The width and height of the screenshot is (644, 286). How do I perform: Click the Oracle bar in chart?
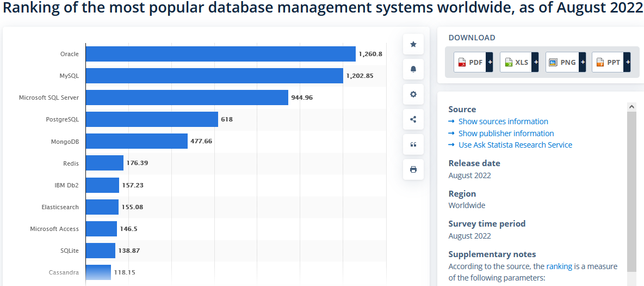click(x=220, y=54)
